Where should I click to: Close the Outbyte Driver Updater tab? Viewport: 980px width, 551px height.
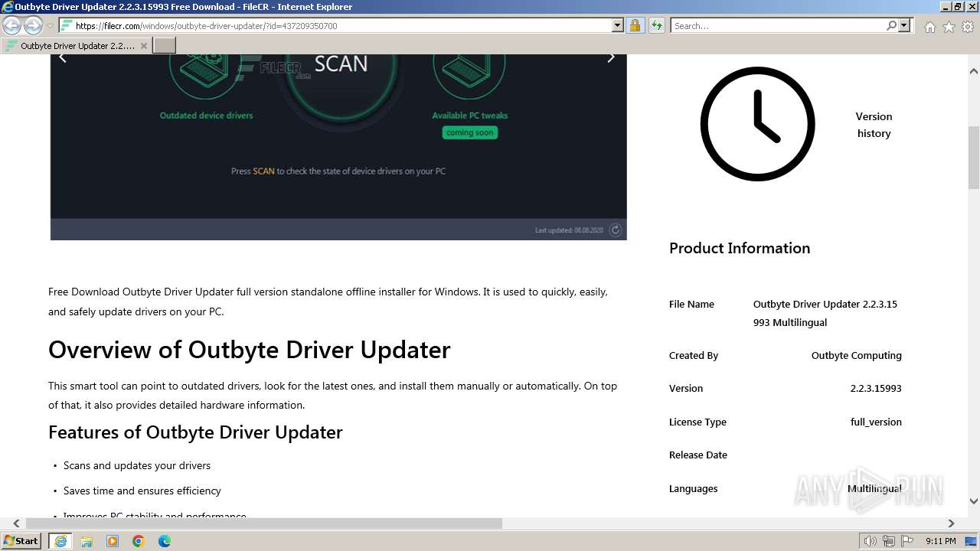coord(143,46)
